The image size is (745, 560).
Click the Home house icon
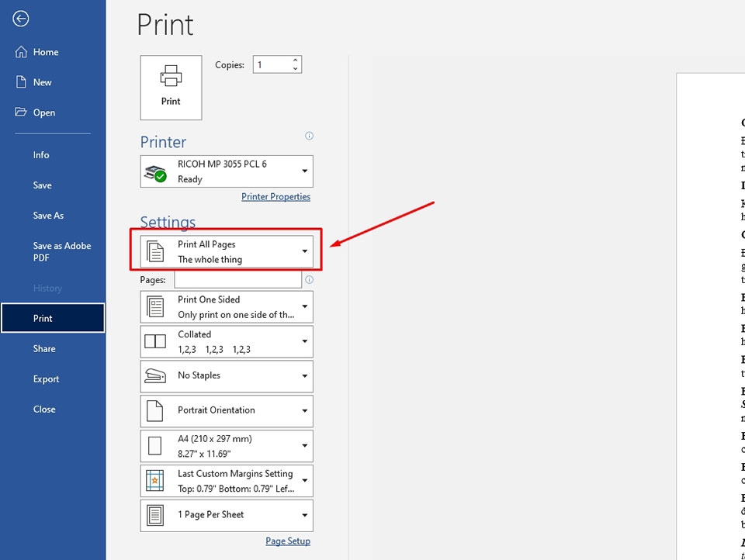[x=21, y=52]
